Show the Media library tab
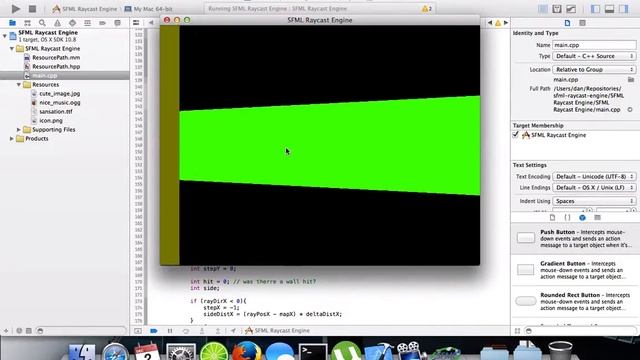Image resolution: width=640 pixels, height=360 pixels. click(x=598, y=218)
